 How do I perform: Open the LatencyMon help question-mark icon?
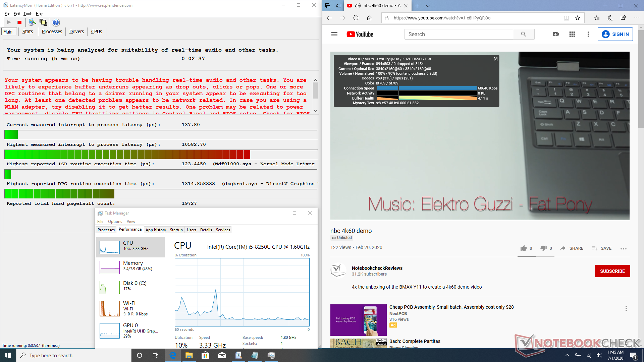tap(56, 22)
